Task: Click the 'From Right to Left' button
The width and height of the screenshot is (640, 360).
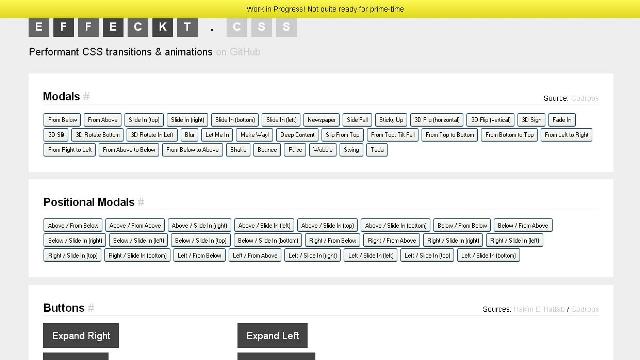Action: point(69,150)
